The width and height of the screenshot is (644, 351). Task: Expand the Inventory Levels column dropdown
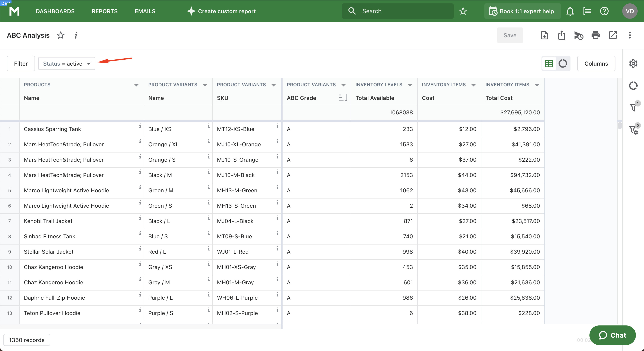(x=410, y=85)
